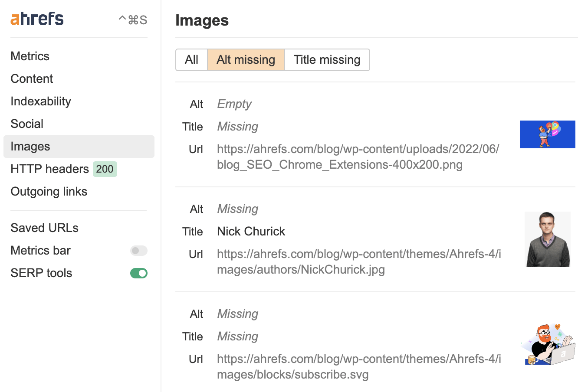The image size is (578, 392).
Task: Go to the Indexability section
Action: [41, 101]
